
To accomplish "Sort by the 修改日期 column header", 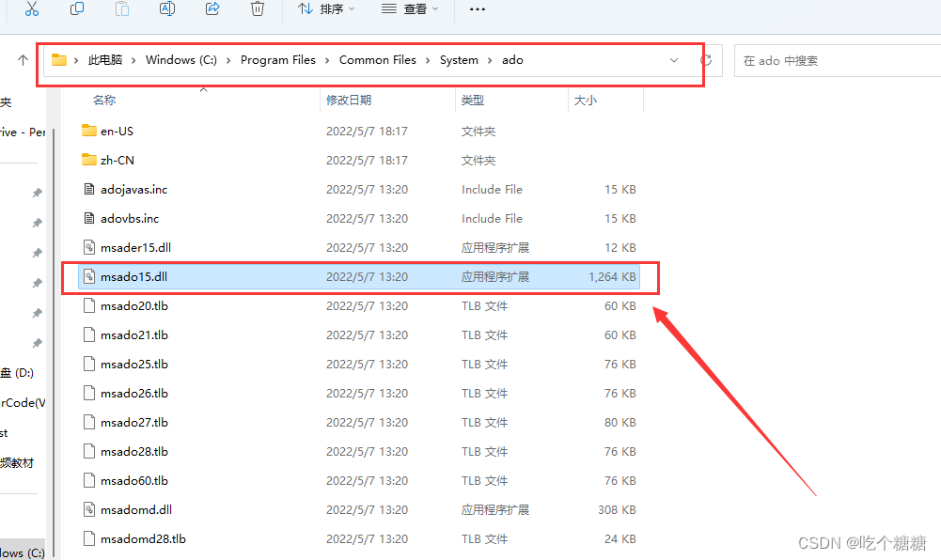I will 349,101.
